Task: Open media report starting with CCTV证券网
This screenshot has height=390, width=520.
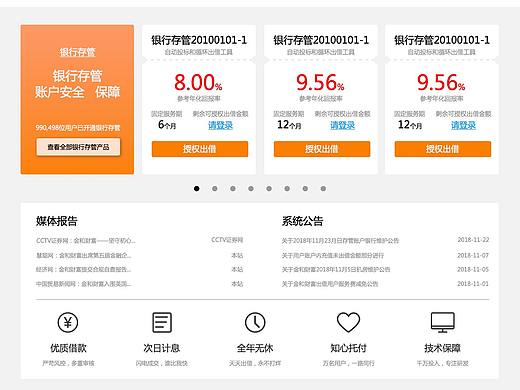Action: [x=86, y=240]
